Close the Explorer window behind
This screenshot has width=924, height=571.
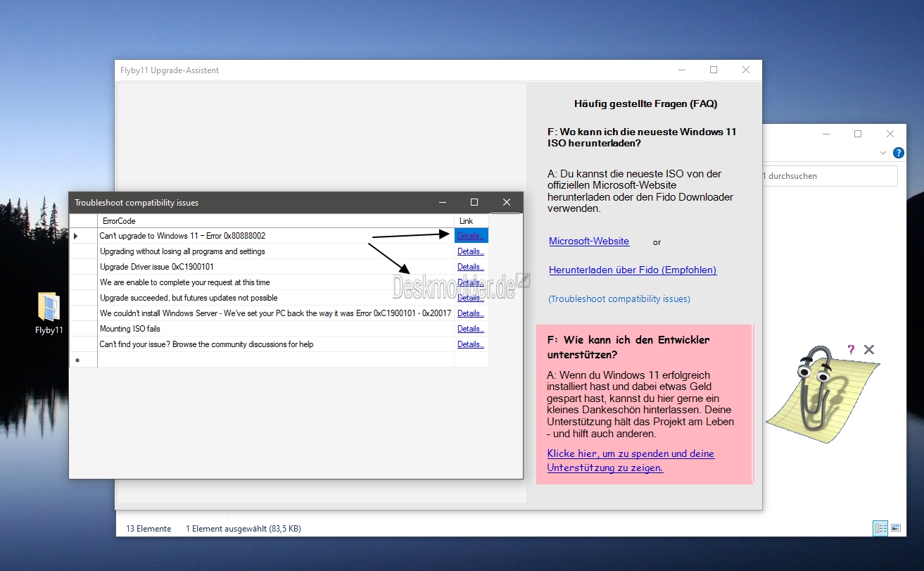pos(890,134)
